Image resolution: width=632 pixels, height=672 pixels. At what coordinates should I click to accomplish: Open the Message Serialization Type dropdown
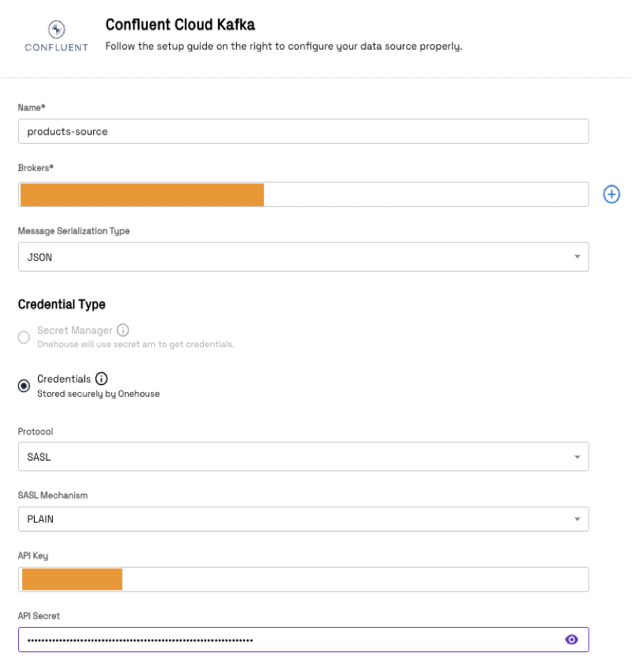point(303,257)
